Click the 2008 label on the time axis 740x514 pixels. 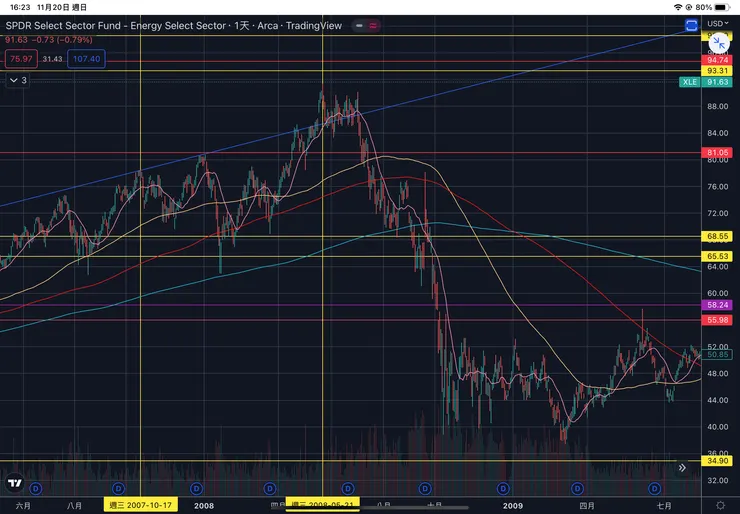(x=204, y=506)
